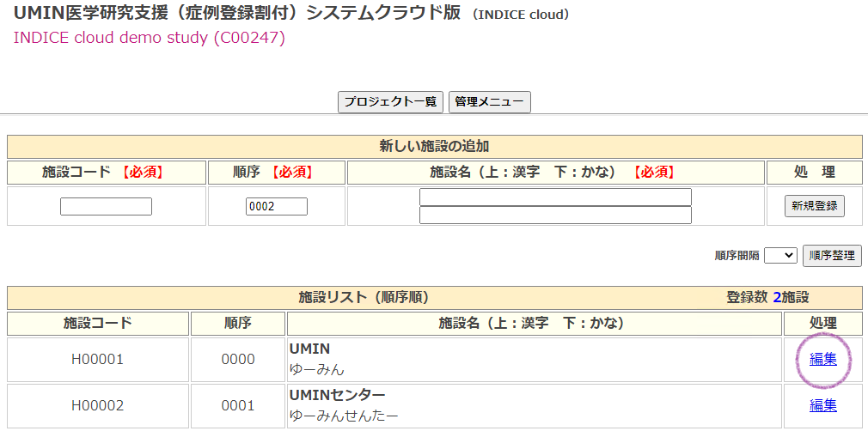
Task: Click the order value 0001
Action: click(x=238, y=405)
